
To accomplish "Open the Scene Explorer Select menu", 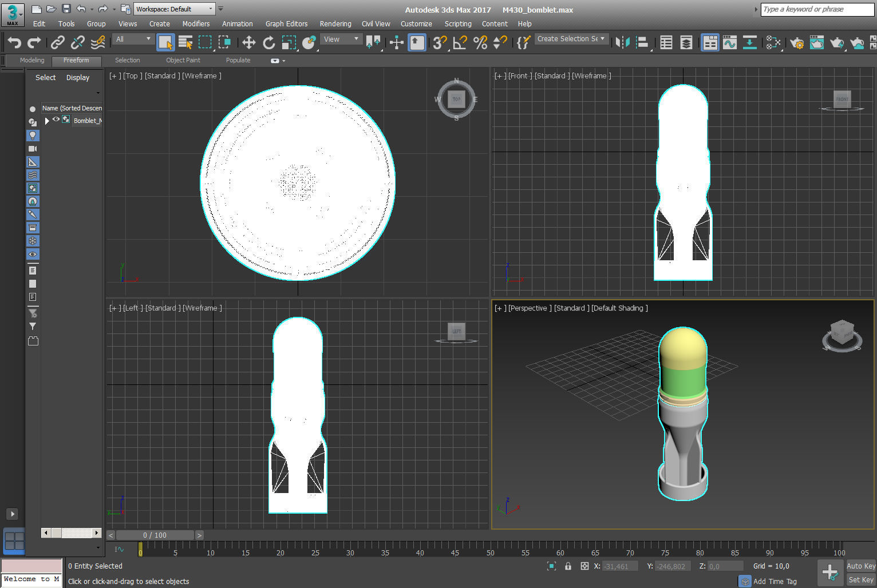I will 45,78.
